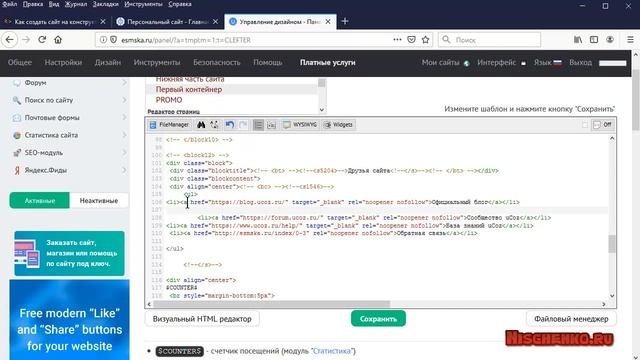Open Firefox hamburger menu
The width and height of the screenshot is (640, 360).
(x=630, y=40)
